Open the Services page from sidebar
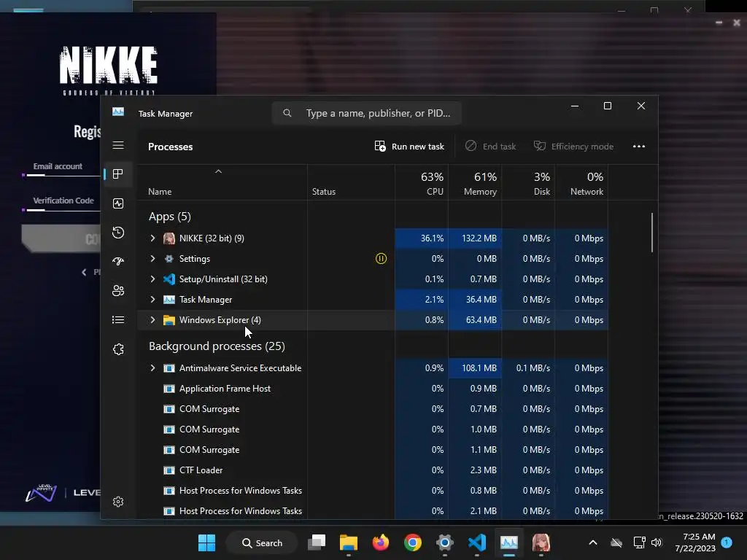Image resolution: width=747 pixels, height=560 pixels. pos(118,349)
